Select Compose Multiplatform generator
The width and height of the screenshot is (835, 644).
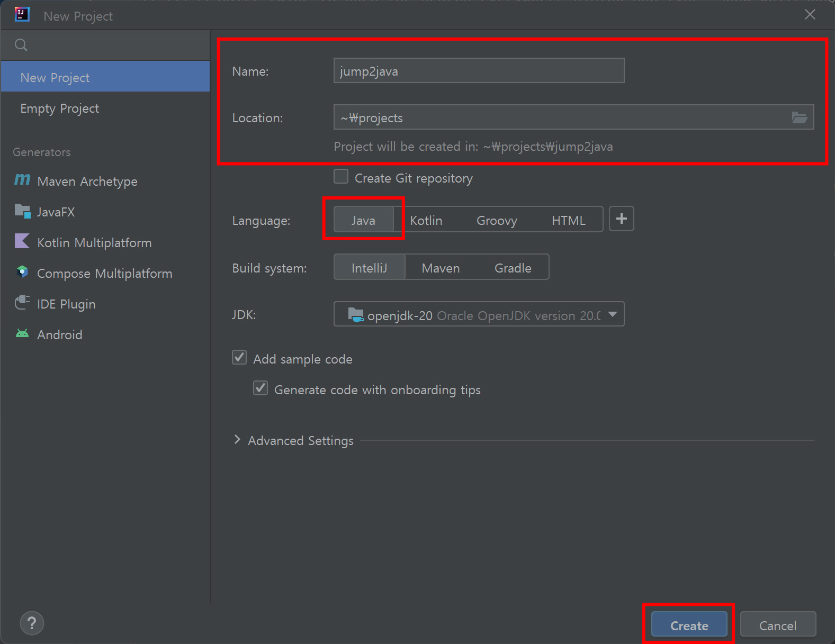[105, 273]
